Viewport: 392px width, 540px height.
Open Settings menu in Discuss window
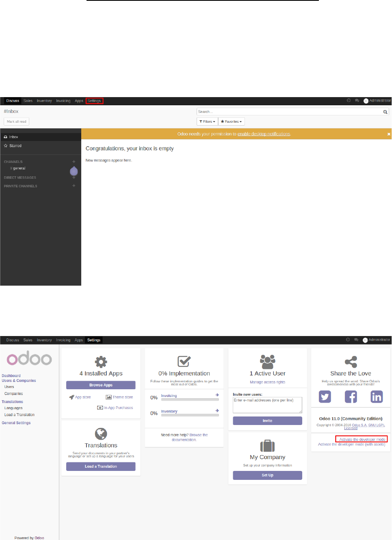[94, 101]
